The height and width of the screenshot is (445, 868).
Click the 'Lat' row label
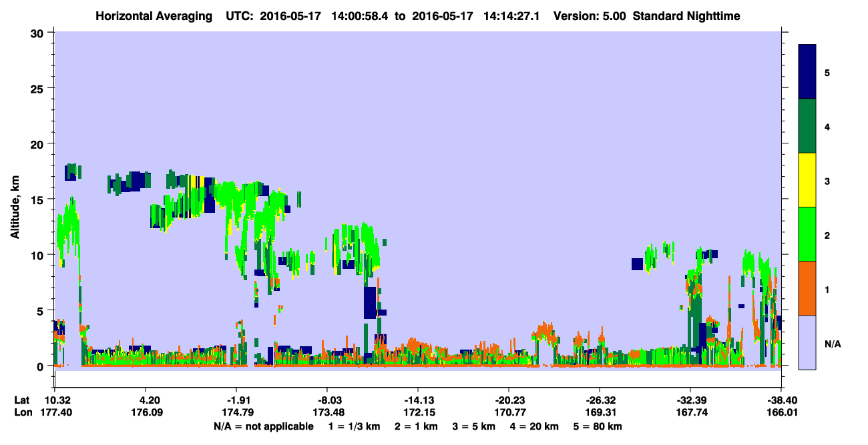point(21,400)
